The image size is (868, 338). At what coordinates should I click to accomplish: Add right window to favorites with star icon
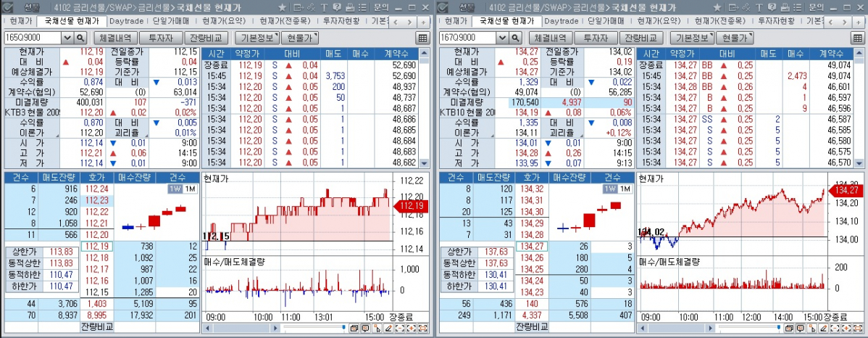[x=717, y=7]
